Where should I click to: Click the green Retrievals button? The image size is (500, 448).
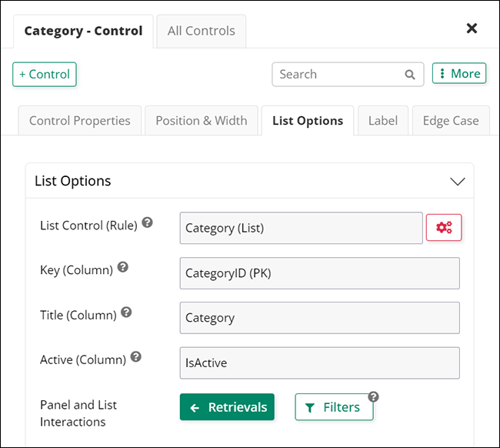click(x=227, y=407)
